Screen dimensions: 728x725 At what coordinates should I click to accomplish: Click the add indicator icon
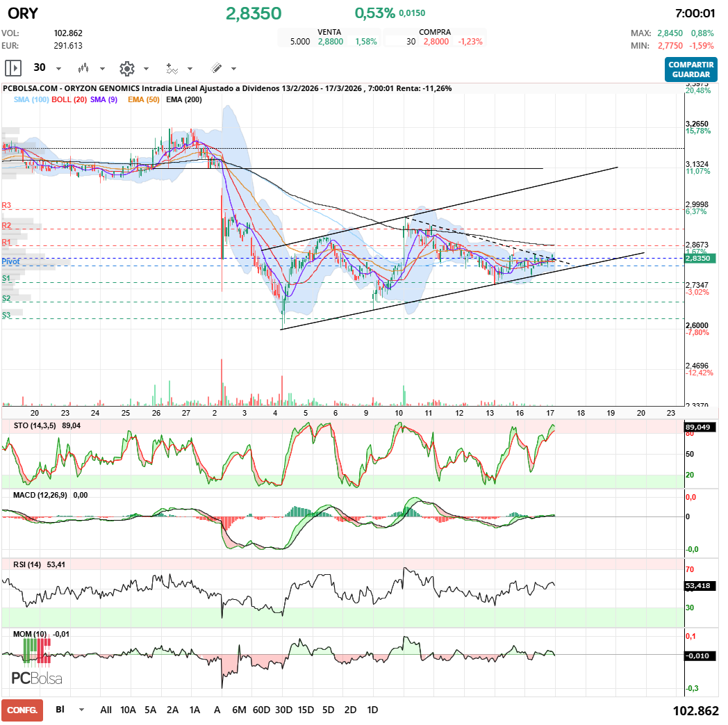(x=172, y=68)
